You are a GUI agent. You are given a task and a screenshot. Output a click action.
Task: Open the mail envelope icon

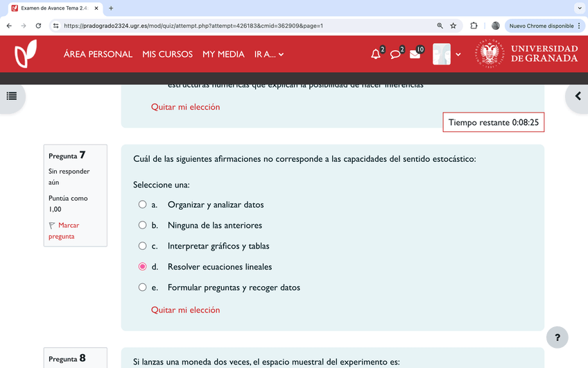coord(415,54)
